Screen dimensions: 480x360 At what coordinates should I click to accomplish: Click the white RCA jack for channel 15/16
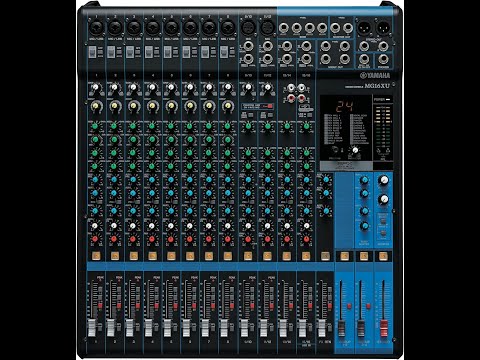click(x=302, y=88)
